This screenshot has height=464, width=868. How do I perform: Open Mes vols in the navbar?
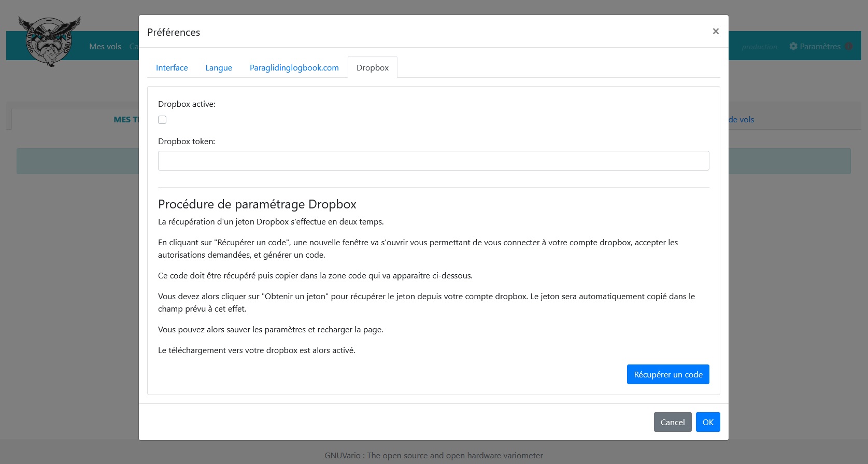(x=105, y=46)
